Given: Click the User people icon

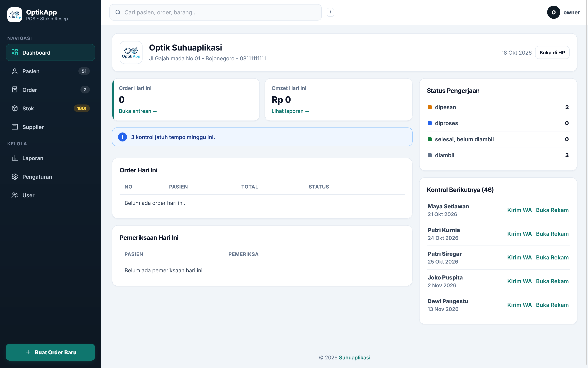Looking at the screenshot, I should 14,195.
